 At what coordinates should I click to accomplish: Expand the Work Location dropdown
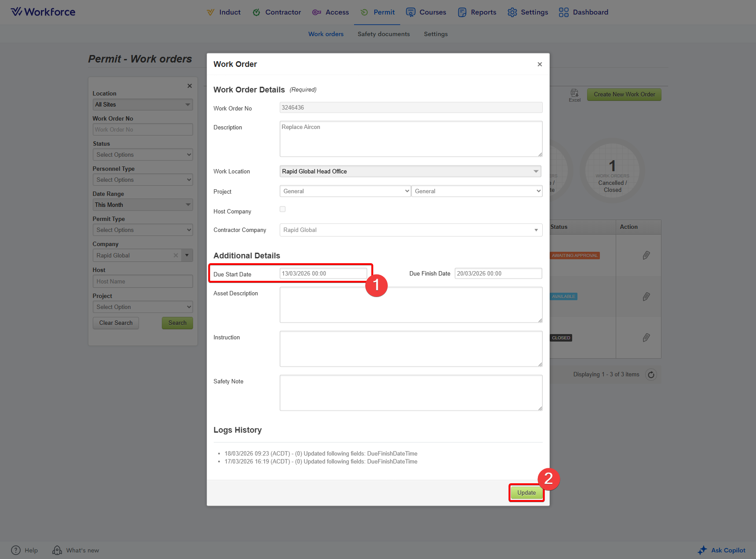tap(536, 171)
